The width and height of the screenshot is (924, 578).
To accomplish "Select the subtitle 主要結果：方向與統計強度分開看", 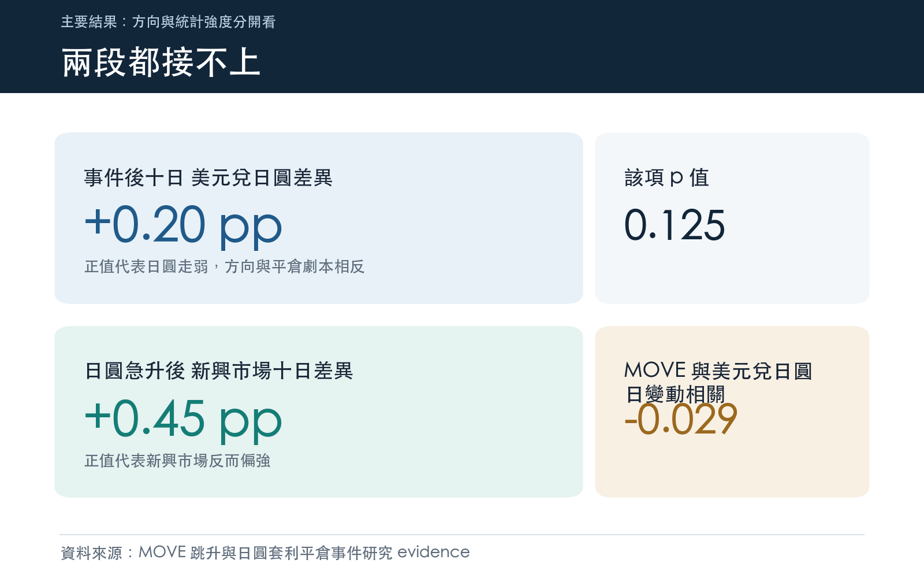I will coord(168,22).
